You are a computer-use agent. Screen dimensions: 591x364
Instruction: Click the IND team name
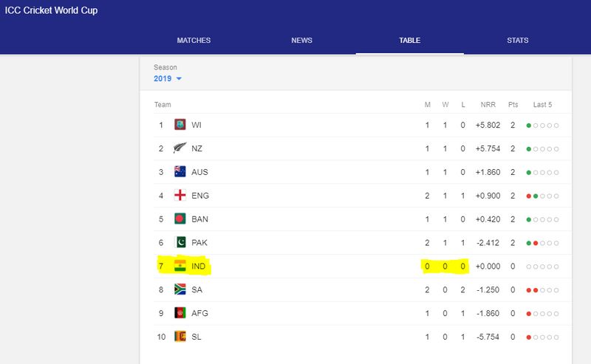coord(198,266)
